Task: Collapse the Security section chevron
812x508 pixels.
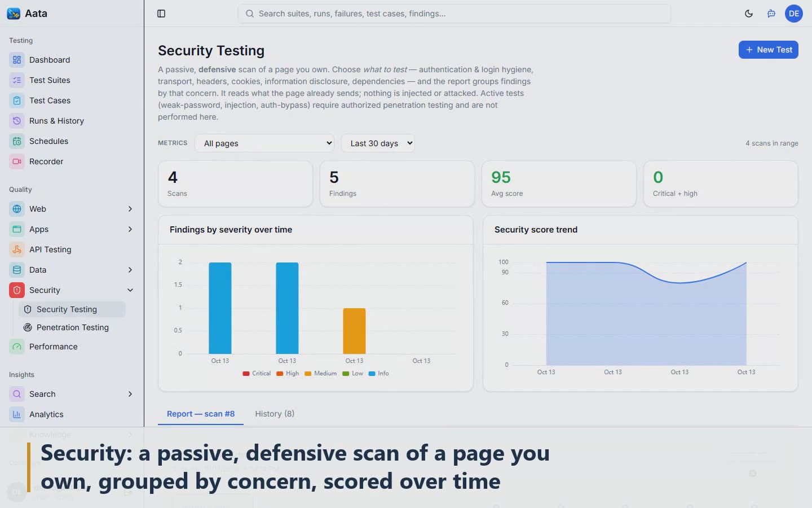Action: 130,290
